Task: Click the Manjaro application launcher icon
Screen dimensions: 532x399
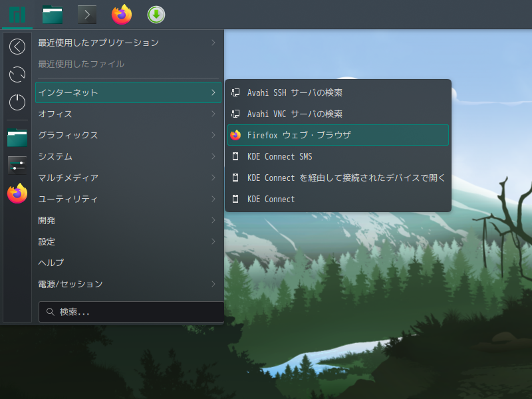Action: tap(17, 15)
